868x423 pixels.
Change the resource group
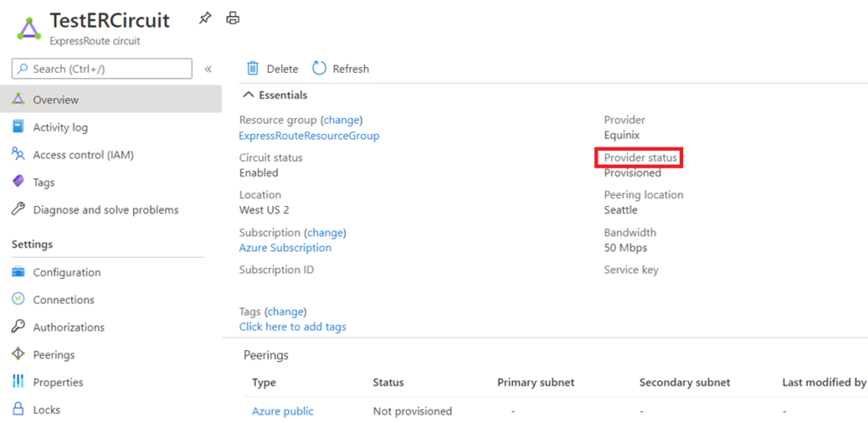point(342,120)
